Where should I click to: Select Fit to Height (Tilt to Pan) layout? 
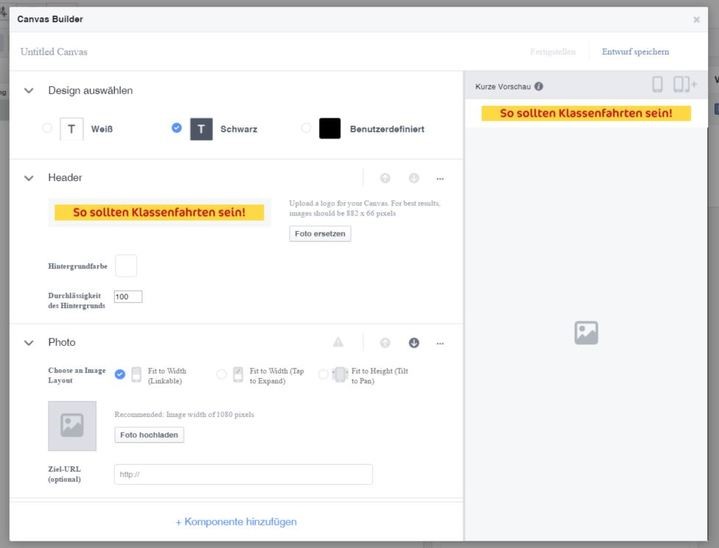(323, 374)
